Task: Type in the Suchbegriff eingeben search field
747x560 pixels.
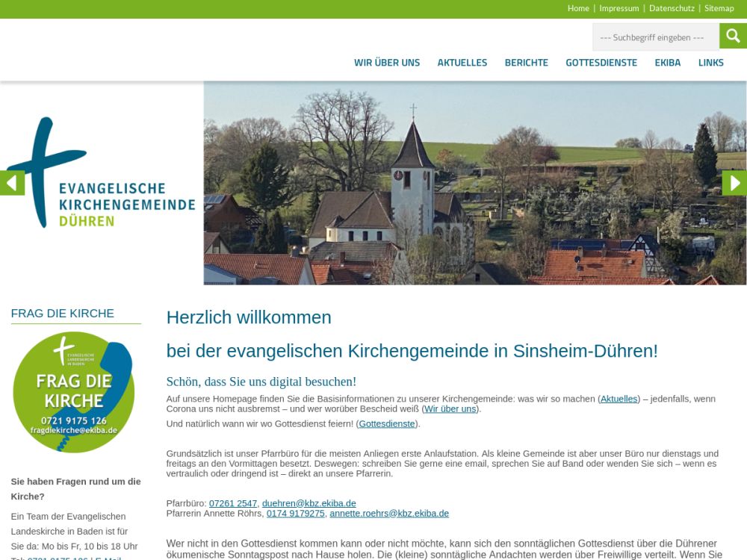Action: click(655, 37)
